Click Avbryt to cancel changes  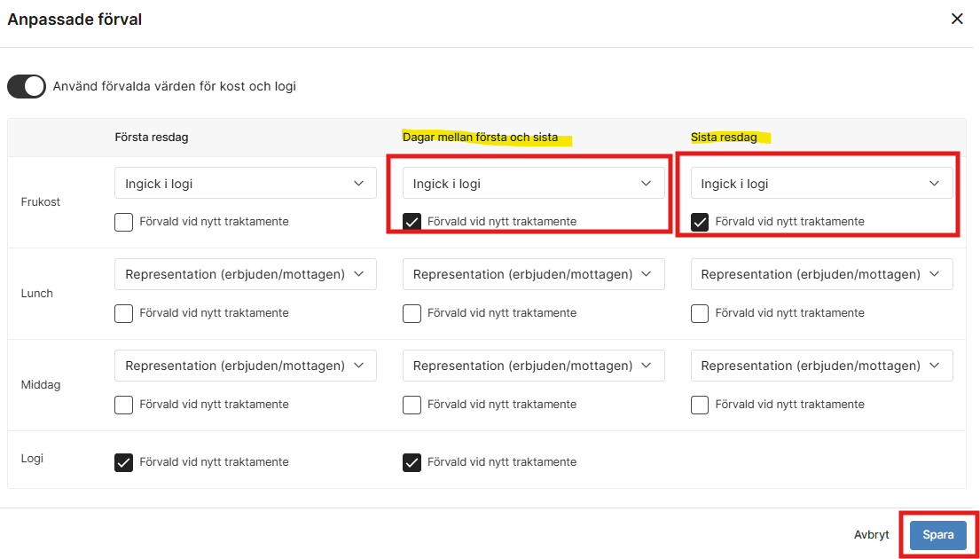[x=871, y=534]
